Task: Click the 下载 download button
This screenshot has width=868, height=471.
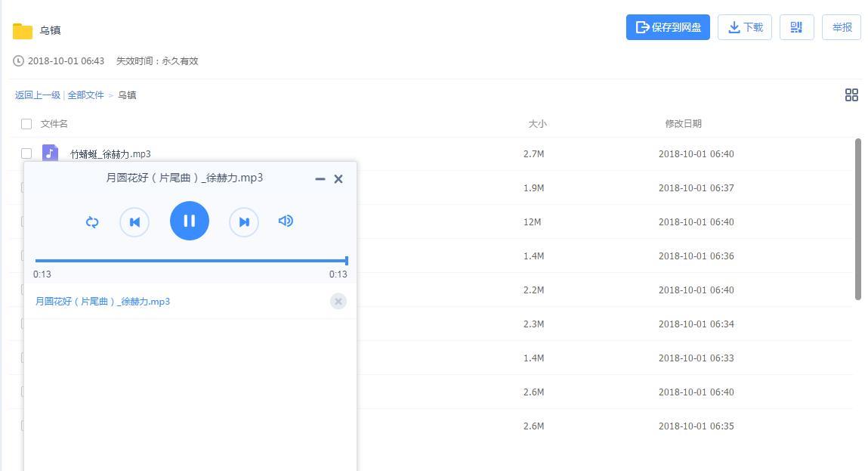Action: click(x=745, y=27)
